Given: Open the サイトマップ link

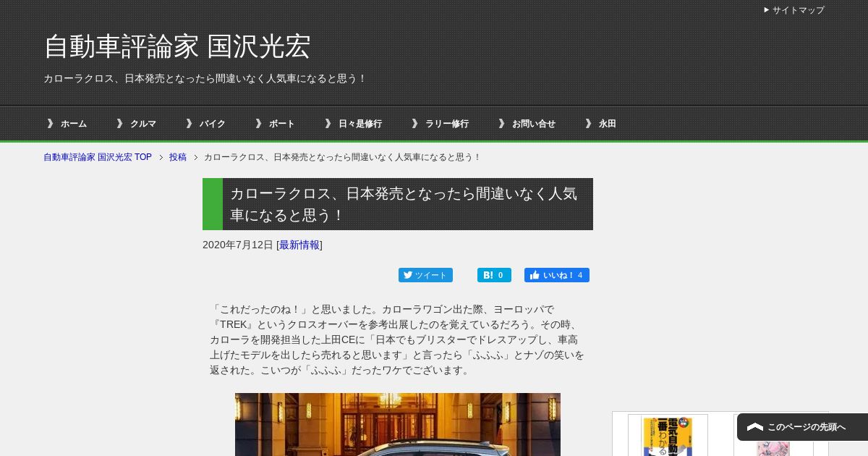Looking at the screenshot, I should [798, 10].
